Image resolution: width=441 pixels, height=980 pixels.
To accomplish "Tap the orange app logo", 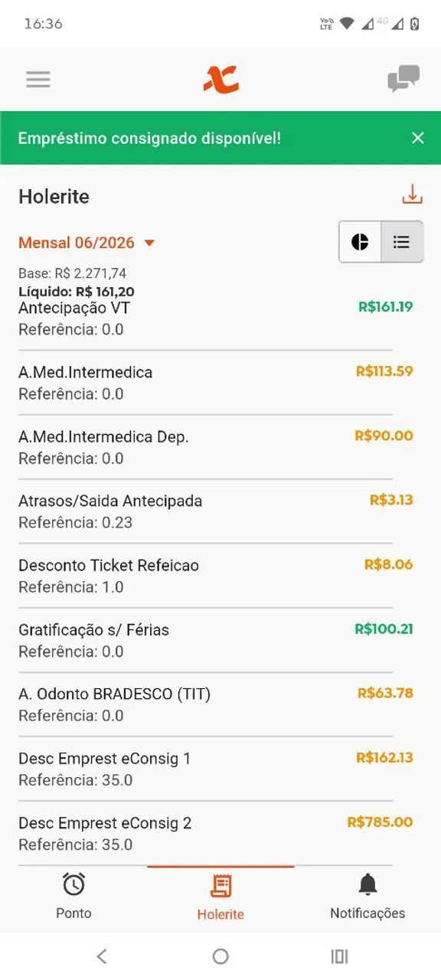I will click(x=221, y=79).
